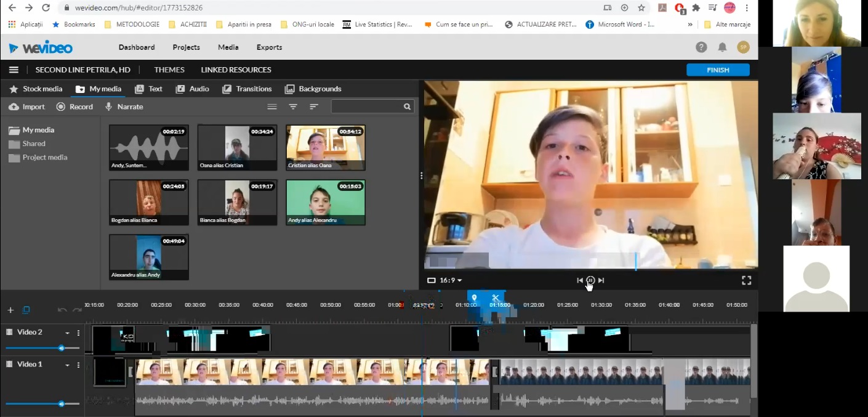868x417 pixels.
Task: Click the filter media icon
Action: click(293, 107)
